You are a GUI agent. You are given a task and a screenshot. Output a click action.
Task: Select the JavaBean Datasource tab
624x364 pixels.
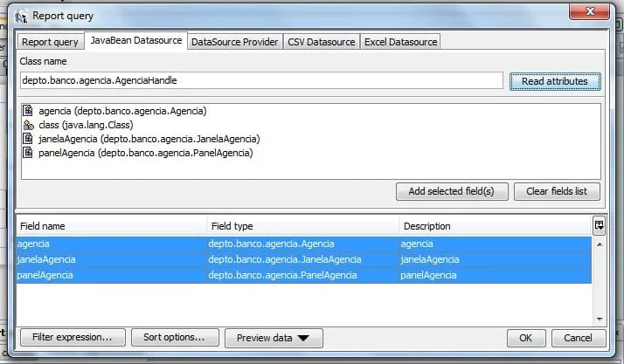pyautogui.click(x=136, y=40)
